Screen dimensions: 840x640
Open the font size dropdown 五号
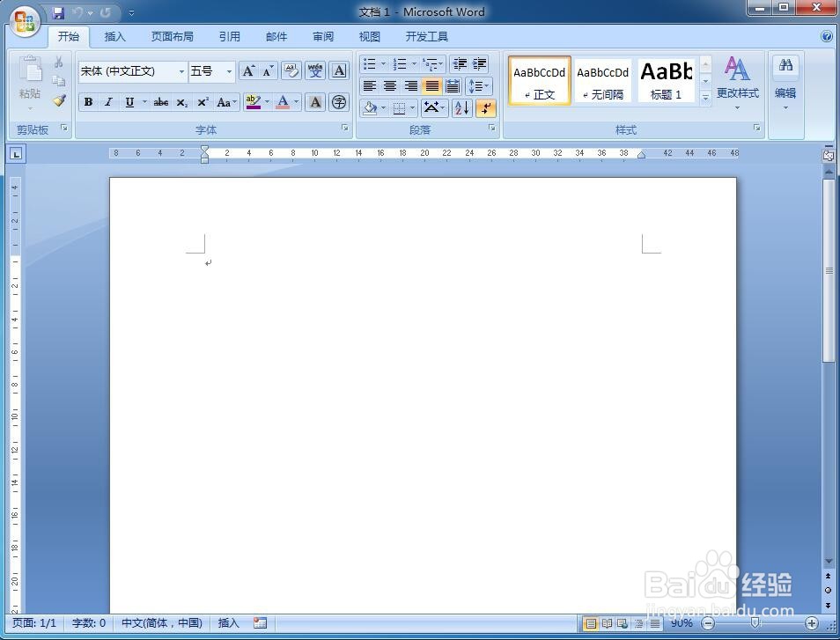[229, 71]
